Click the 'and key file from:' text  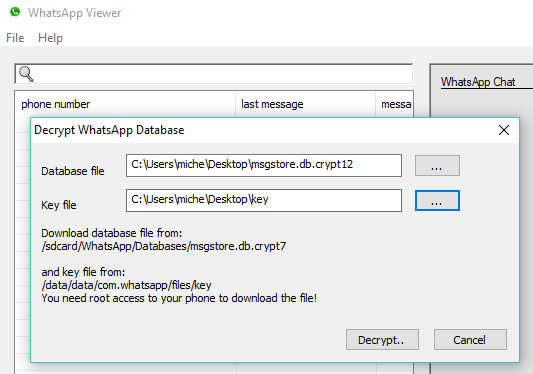pyautogui.click(x=83, y=272)
